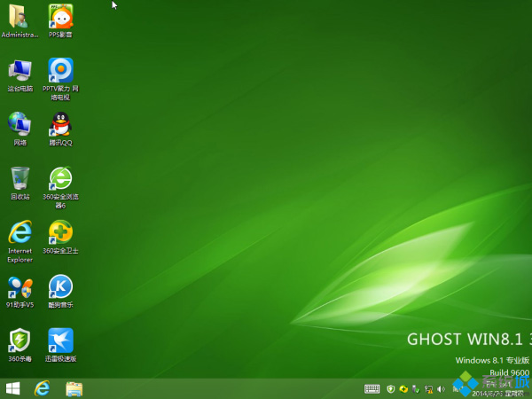Open File Explorer from the taskbar
This screenshot has height=399, width=532.
(74, 389)
